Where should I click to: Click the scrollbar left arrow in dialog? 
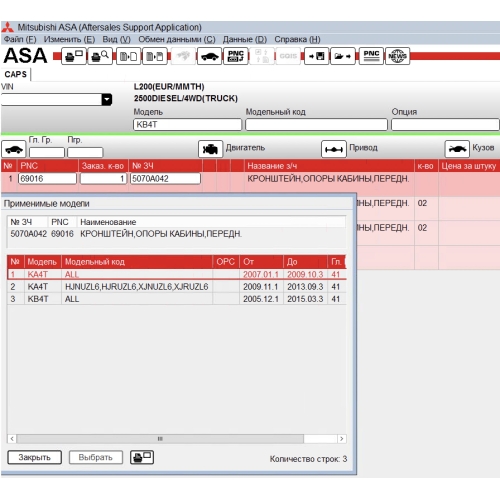click(x=12, y=439)
